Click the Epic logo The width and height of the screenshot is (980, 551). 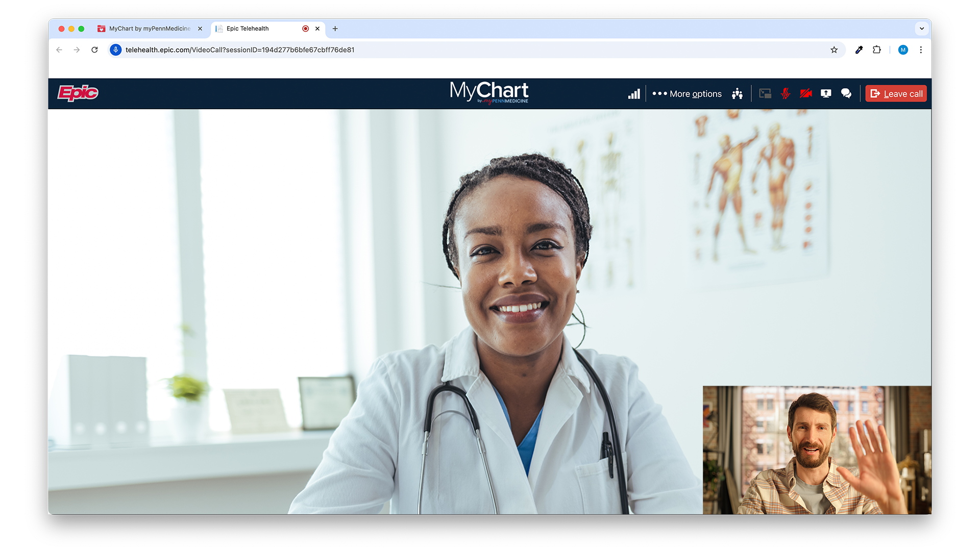[78, 93]
